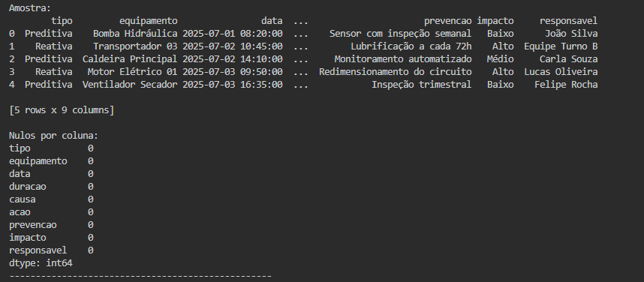Select the 'responsavel' column header
The image size is (644, 282).
click(568, 21)
